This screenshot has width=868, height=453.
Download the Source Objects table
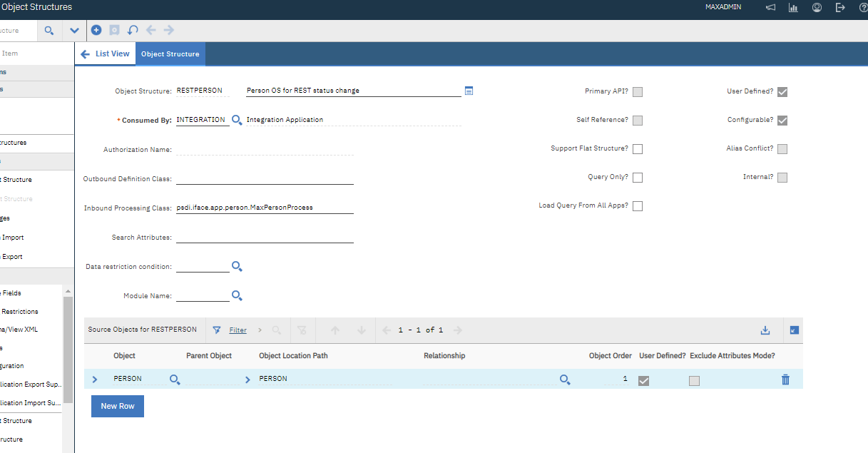pyautogui.click(x=765, y=330)
